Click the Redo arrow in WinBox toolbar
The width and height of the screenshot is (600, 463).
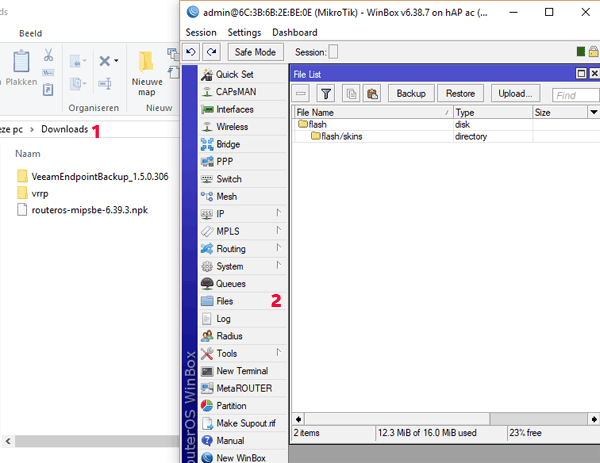point(212,52)
